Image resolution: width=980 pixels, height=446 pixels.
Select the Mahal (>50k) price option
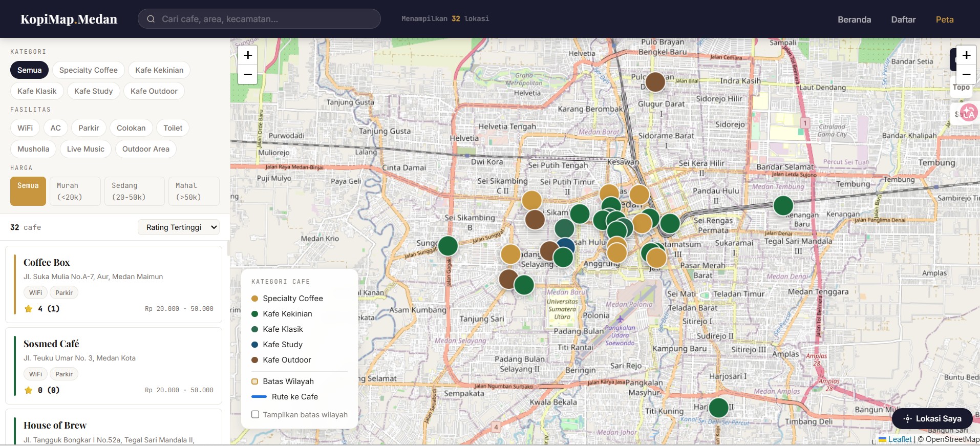tap(194, 191)
